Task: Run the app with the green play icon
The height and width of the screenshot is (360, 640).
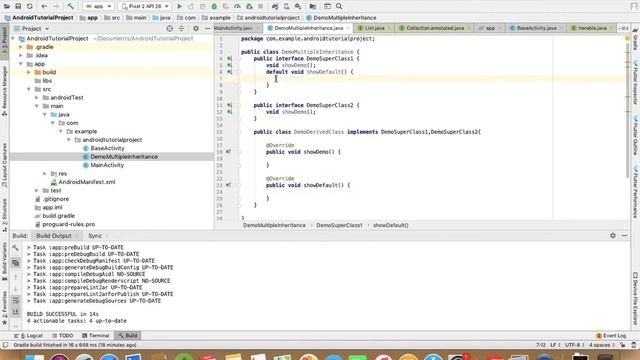Action: point(180,7)
